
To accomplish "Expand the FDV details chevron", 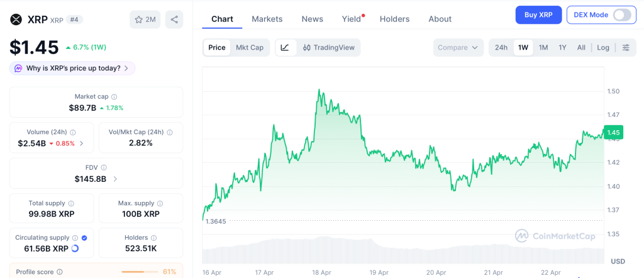I will click(114, 179).
